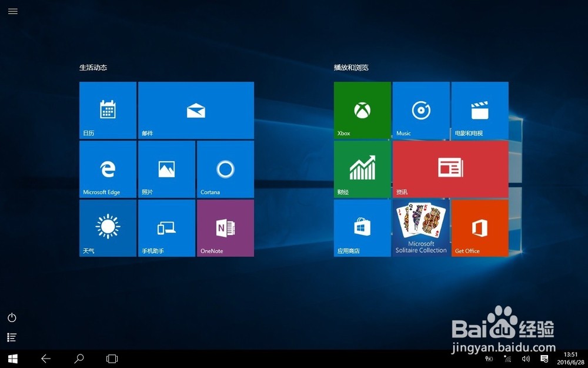The width and height of the screenshot is (588, 368).
Task: Open the 照片 photos tile
Action: tap(166, 169)
